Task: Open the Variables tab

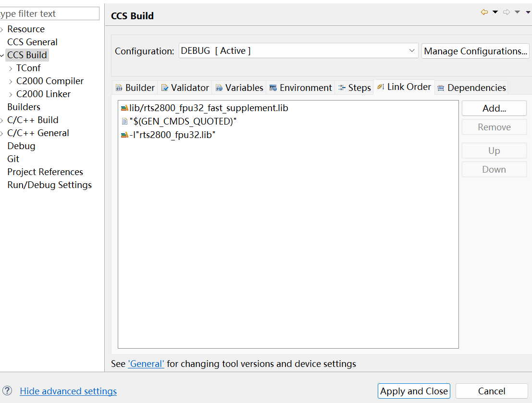Action: (x=239, y=88)
